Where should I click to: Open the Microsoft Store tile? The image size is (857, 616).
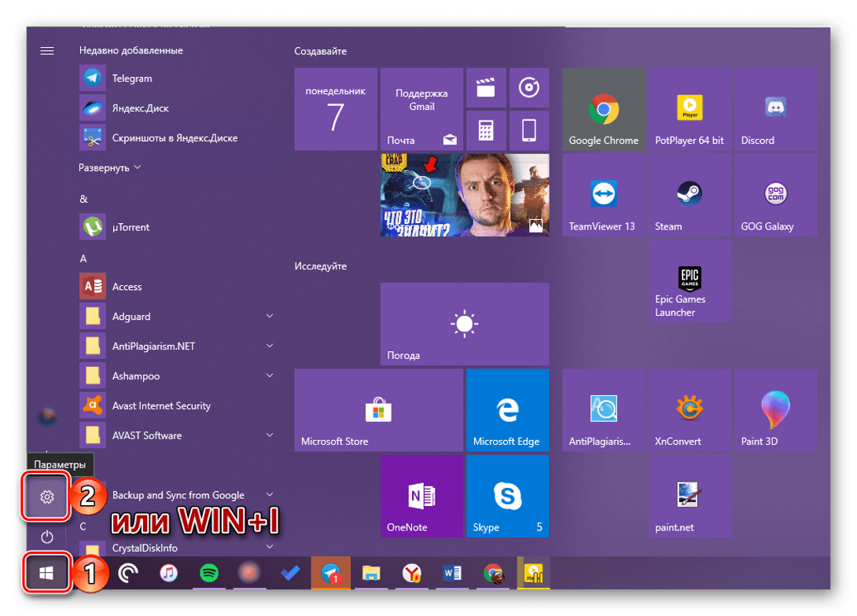378,410
